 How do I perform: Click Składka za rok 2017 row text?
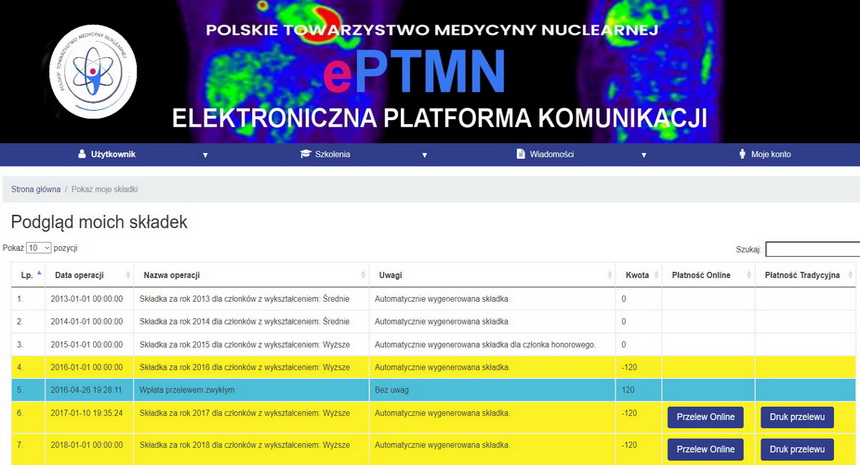tap(244, 413)
